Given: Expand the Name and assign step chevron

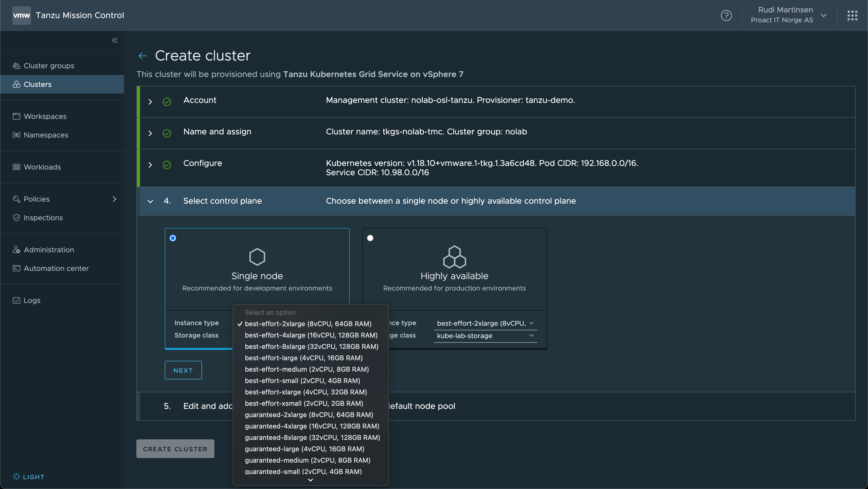Looking at the screenshot, I should [150, 133].
